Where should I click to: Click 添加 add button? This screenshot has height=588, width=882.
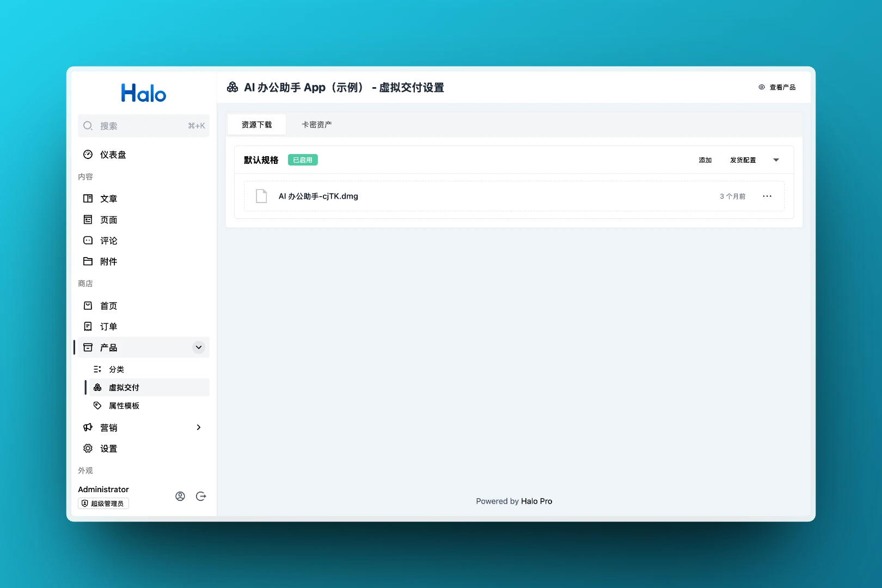[705, 160]
